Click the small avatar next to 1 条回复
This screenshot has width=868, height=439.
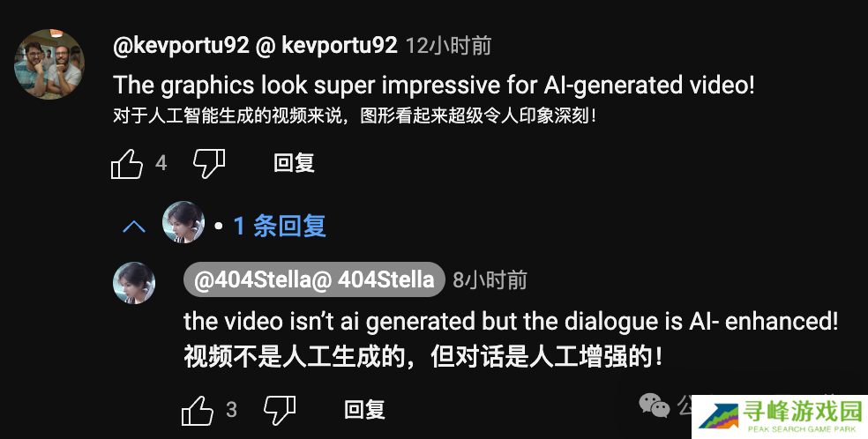pyautogui.click(x=183, y=222)
